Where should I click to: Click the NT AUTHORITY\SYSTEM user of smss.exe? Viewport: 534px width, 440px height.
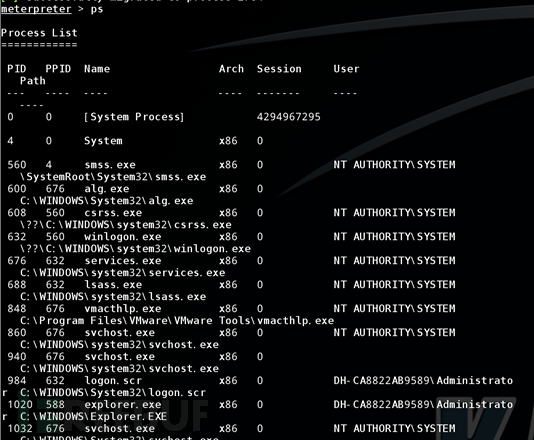point(394,165)
